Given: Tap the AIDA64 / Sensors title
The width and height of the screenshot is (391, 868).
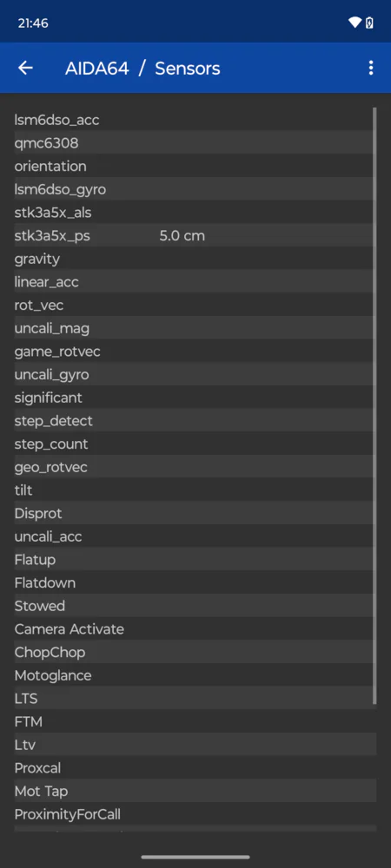Looking at the screenshot, I should [142, 69].
